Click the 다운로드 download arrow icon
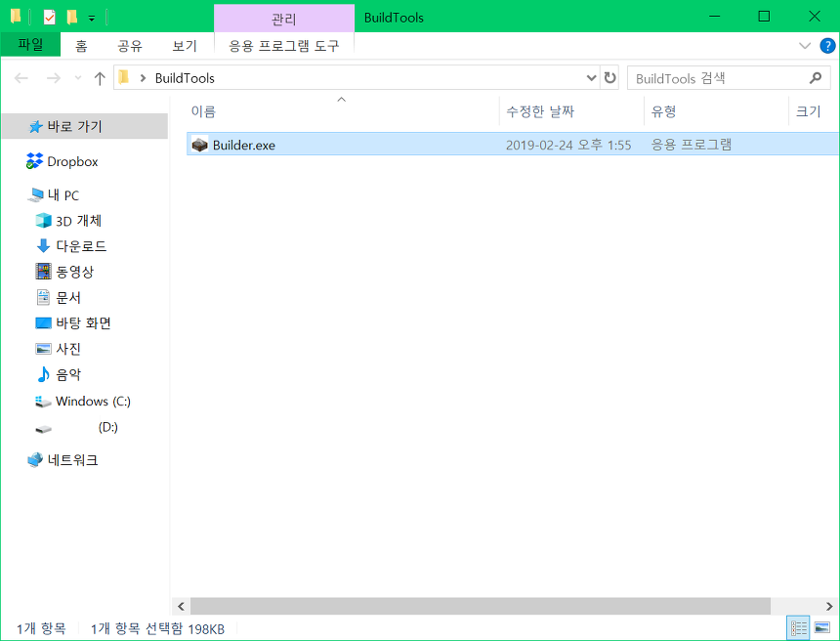Viewport: 840px width, 641px height. pyautogui.click(x=43, y=246)
